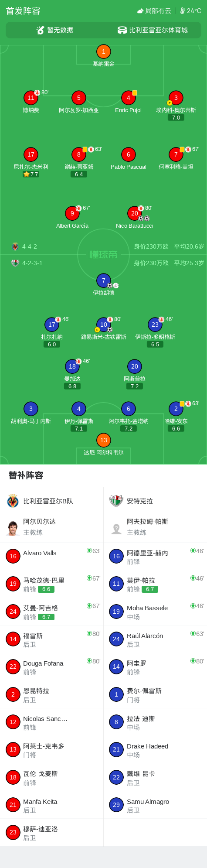This screenshot has height=868, width=207.
Task: Tap the 安特克拉 club crest
Action: [116, 501]
